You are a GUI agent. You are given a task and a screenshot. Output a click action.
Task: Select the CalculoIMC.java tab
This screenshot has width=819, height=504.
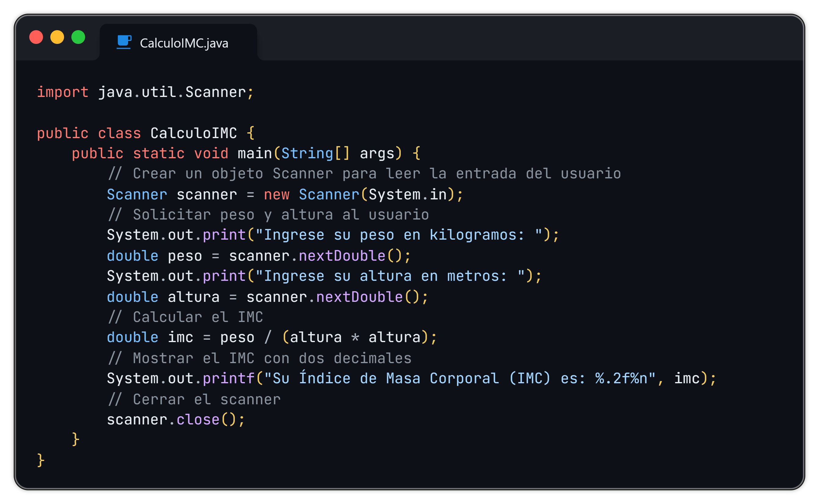point(178,43)
